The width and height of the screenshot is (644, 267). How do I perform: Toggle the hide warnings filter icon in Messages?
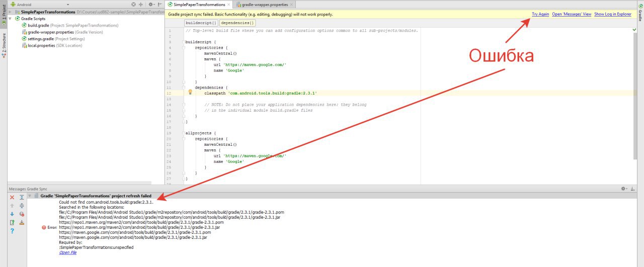point(22,214)
